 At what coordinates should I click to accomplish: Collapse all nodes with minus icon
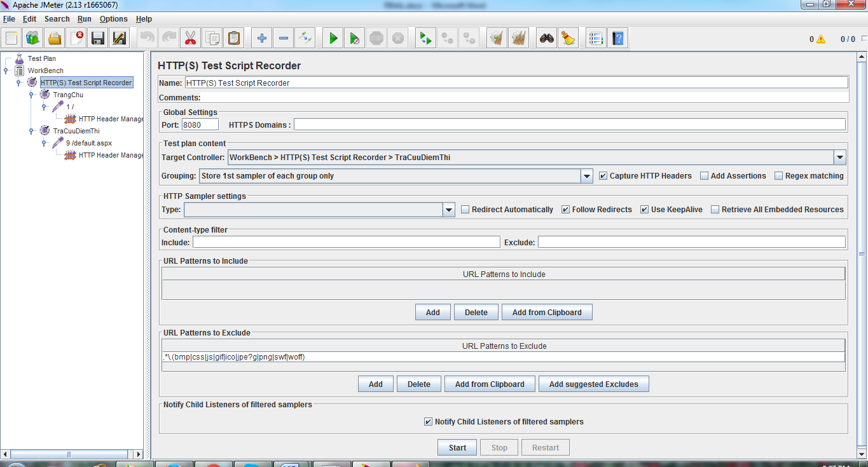click(x=284, y=39)
